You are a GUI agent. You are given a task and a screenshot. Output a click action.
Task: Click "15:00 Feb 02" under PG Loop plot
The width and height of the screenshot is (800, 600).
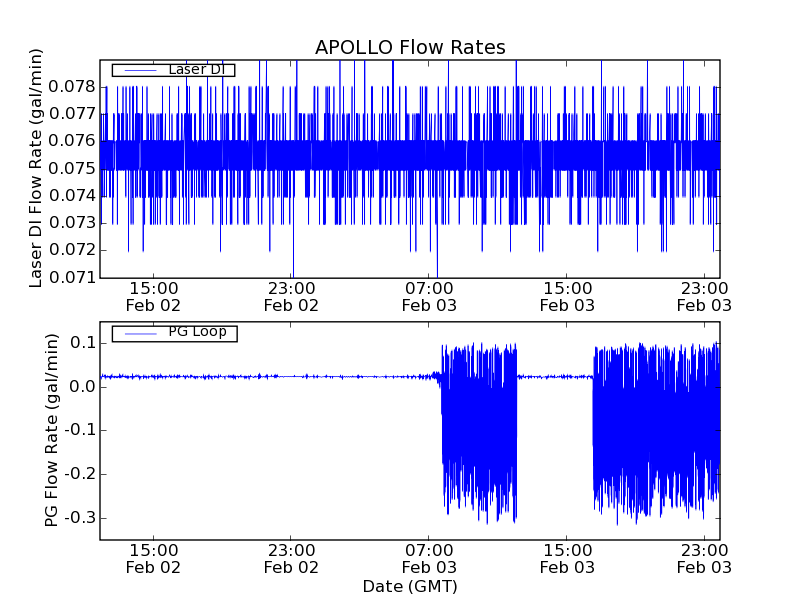[x=153, y=559]
